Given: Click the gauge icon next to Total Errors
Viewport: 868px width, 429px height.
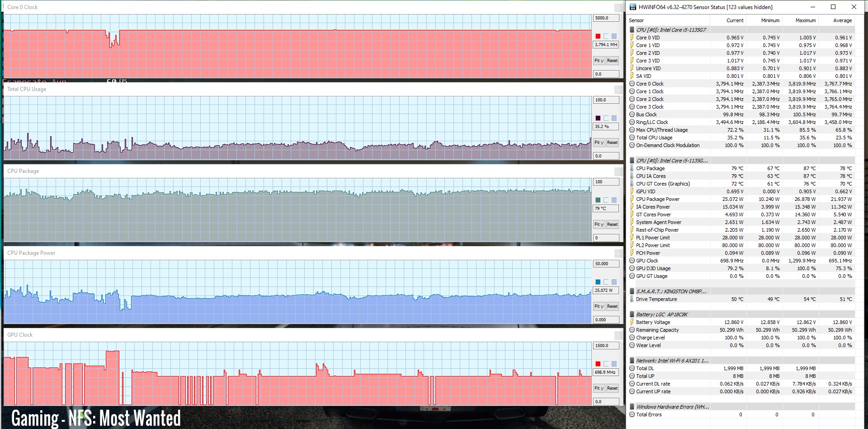Looking at the screenshot, I should tap(632, 415).
